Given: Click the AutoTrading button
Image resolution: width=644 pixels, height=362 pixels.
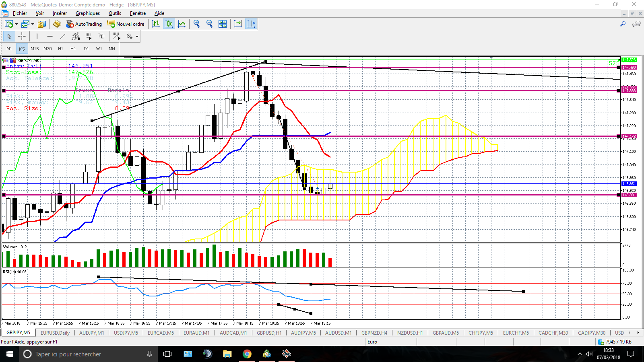Looking at the screenshot, I should point(84,24).
